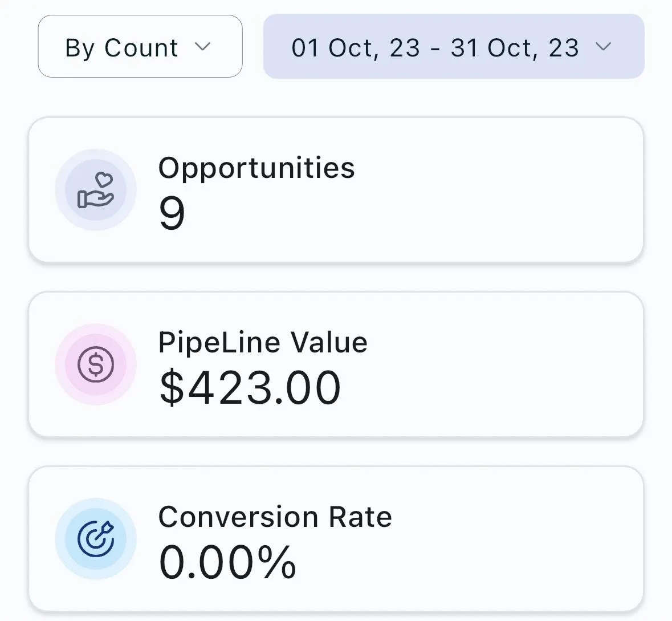Image resolution: width=672 pixels, height=621 pixels.
Task: Click the opportunities count number 9
Action: point(172,213)
